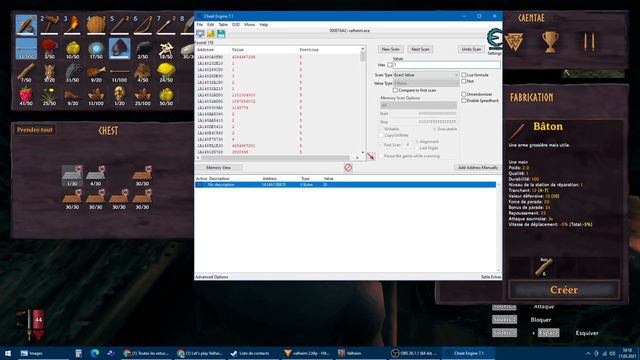
Task: Click the Créer craft button
Action: point(564,290)
